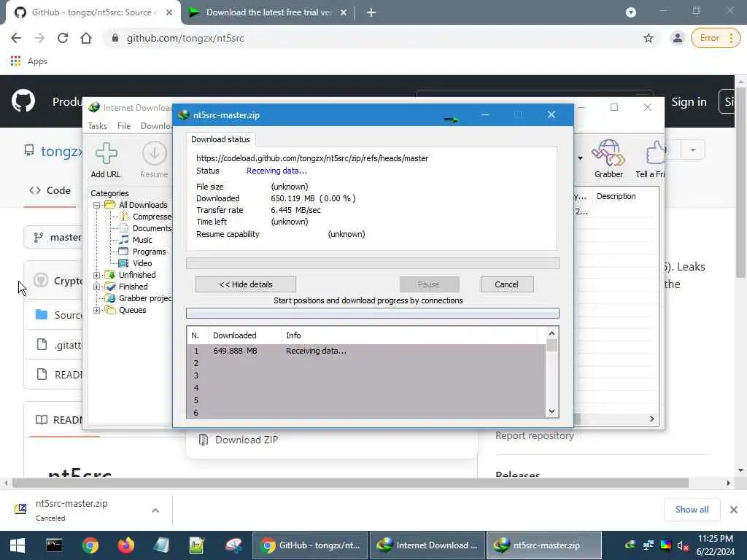Open the GitHub repo action dropdown arrow
This screenshot has height=560, width=747.
click(x=693, y=150)
